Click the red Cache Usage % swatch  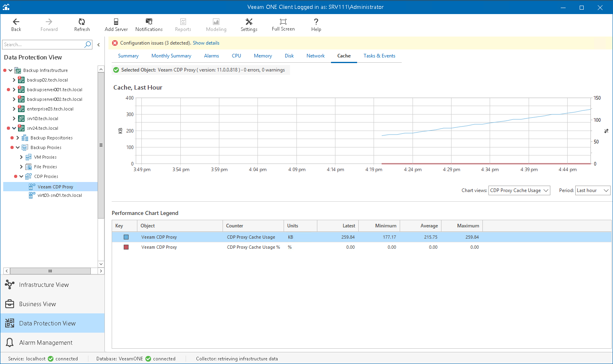coord(126,247)
